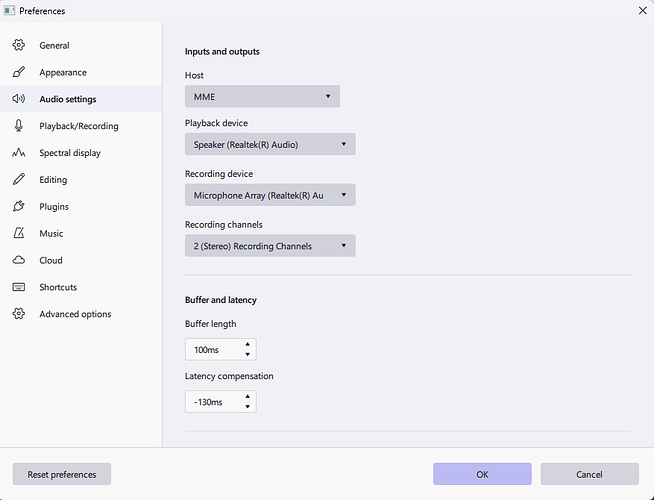Screen dimensions: 654x500
Task: Click the Editing pencil icon
Action: click(x=18, y=179)
